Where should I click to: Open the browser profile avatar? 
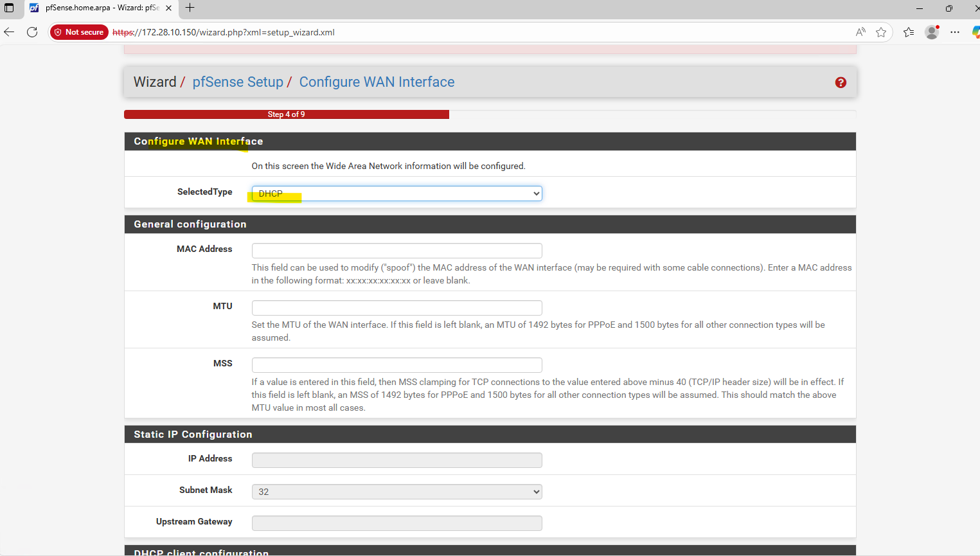931,32
